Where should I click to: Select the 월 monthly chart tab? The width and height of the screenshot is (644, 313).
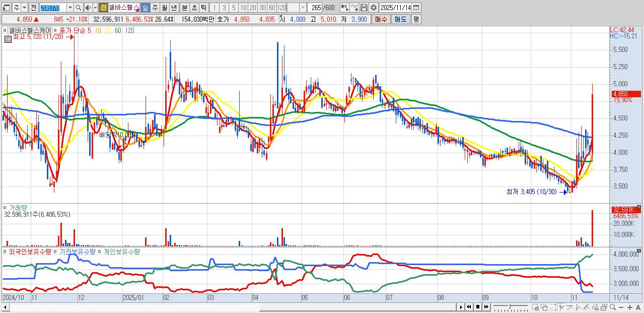pos(164,8)
